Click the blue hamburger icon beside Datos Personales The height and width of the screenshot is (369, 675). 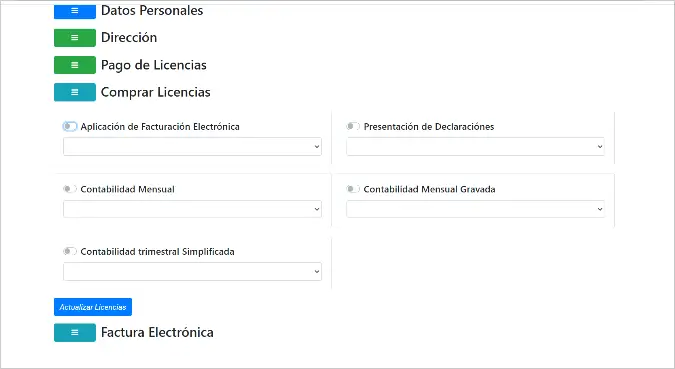pyautogui.click(x=75, y=12)
